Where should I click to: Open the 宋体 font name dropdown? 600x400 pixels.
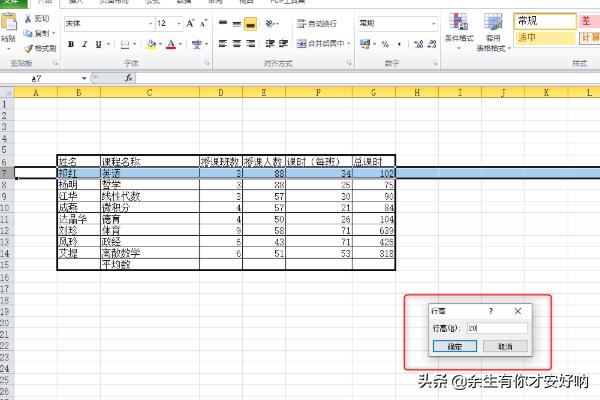click(x=150, y=24)
